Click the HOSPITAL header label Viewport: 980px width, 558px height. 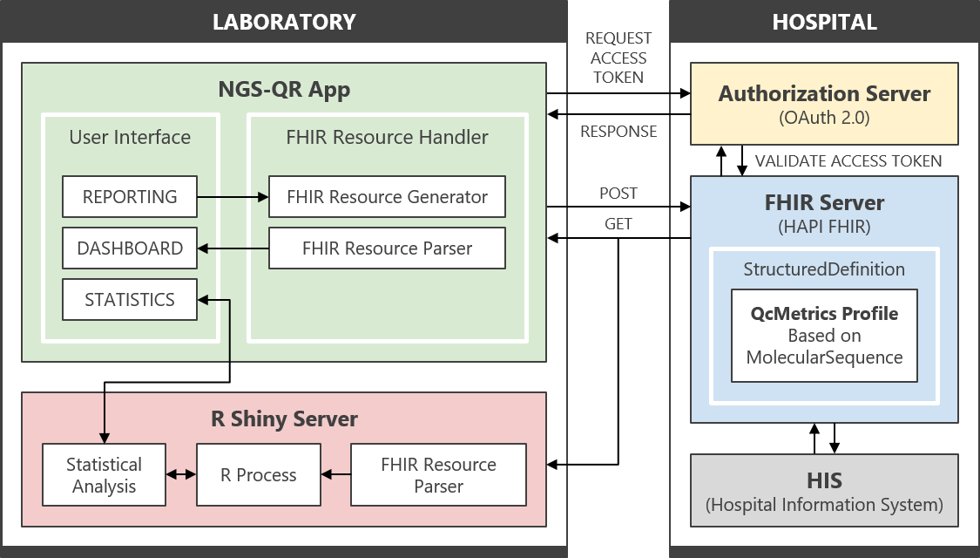click(824, 22)
